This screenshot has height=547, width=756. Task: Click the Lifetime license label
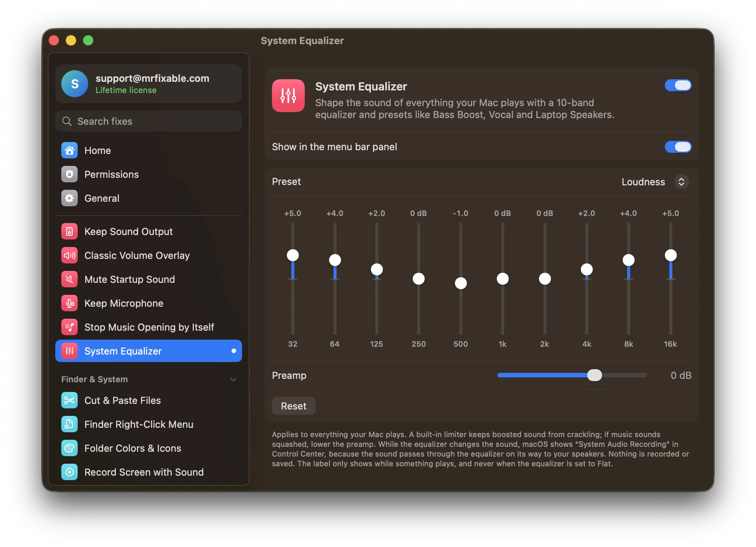pyautogui.click(x=126, y=90)
